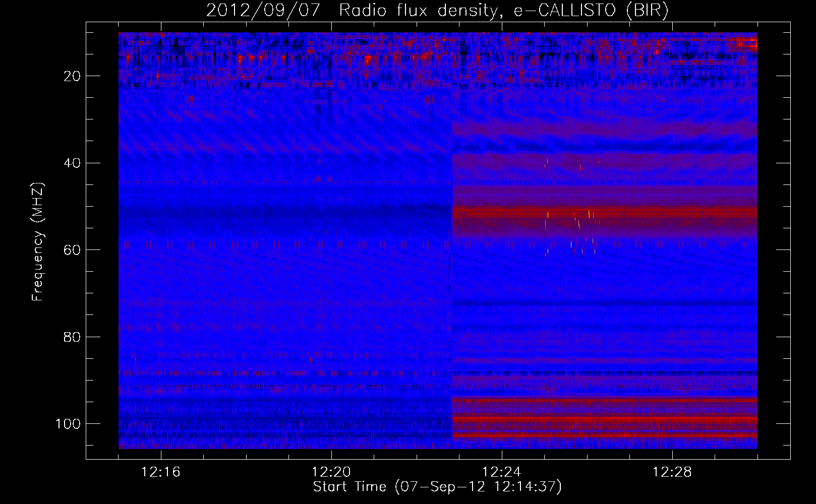Click the y-axis tick label "40"
Screen dimensions: 816x504
[x=73, y=163]
